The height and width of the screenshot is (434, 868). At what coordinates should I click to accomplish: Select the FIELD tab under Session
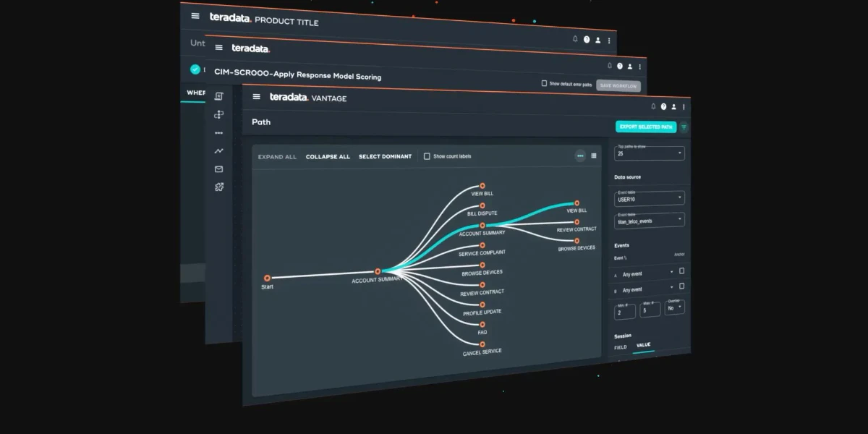pyautogui.click(x=621, y=347)
